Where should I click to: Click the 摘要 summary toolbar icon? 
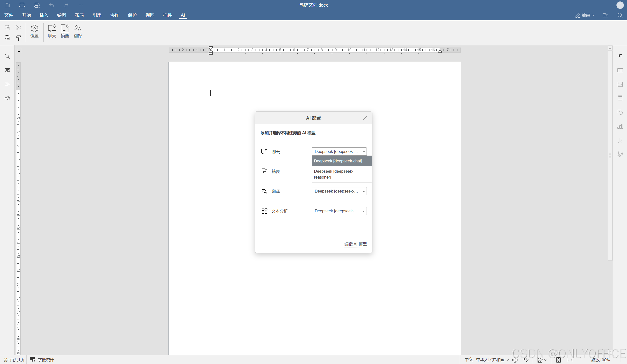(x=65, y=31)
